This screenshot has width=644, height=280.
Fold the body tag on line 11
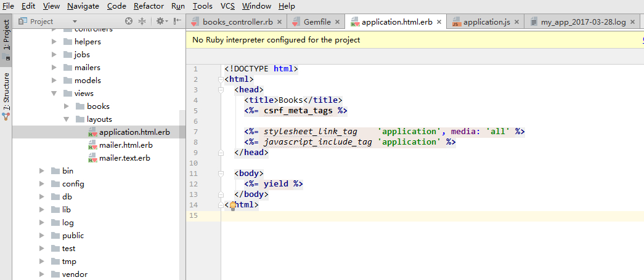(221, 174)
